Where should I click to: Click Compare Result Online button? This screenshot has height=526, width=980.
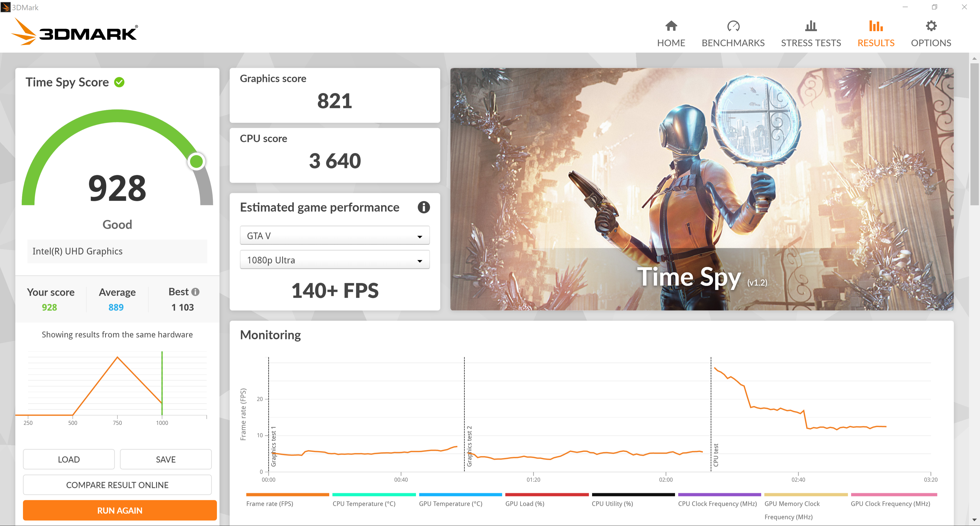tap(117, 485)
